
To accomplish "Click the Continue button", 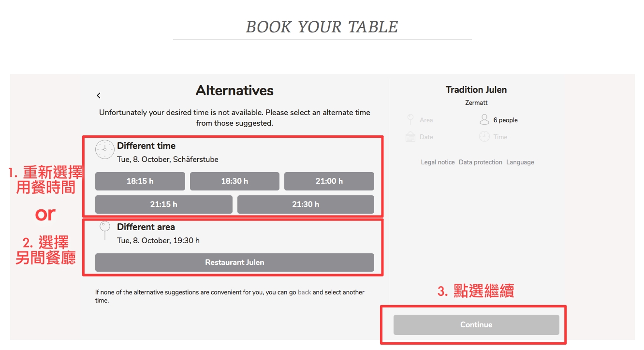I will tap(476, 325).
